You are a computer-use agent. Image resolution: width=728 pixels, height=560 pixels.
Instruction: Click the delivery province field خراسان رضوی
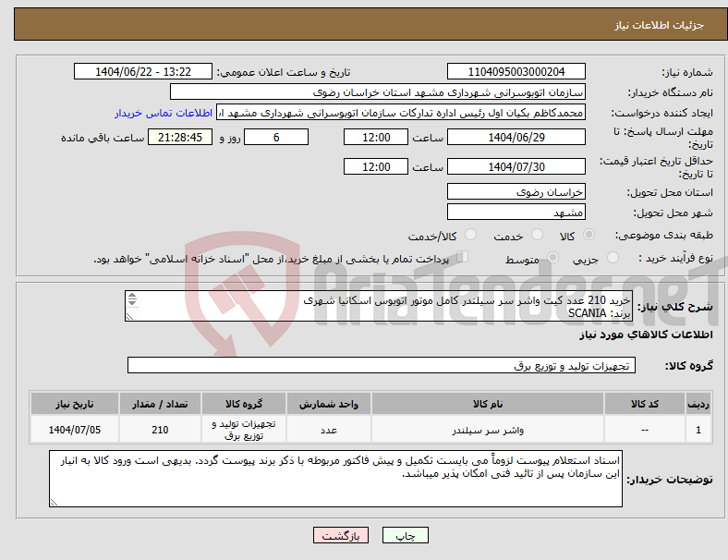click(516, 192)
